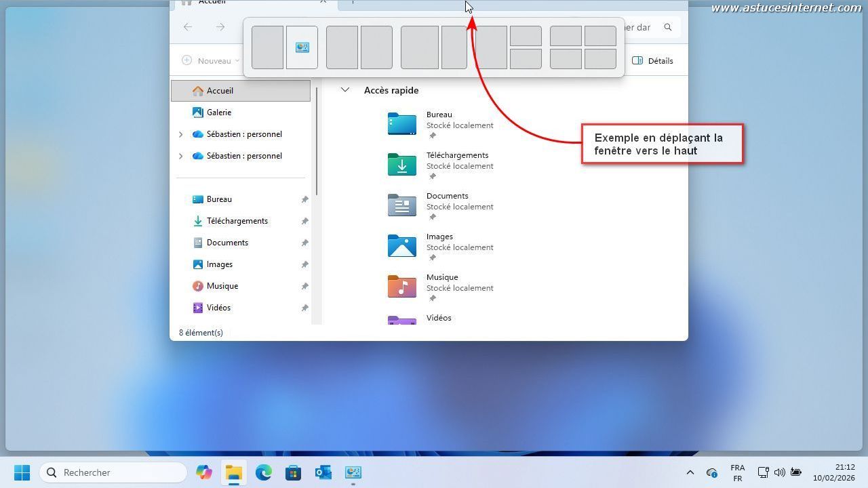Viewport: 868px width, 488px height.
Task: Unpin Bureau in the sidebar via pin icon
Action: point(304,199)
